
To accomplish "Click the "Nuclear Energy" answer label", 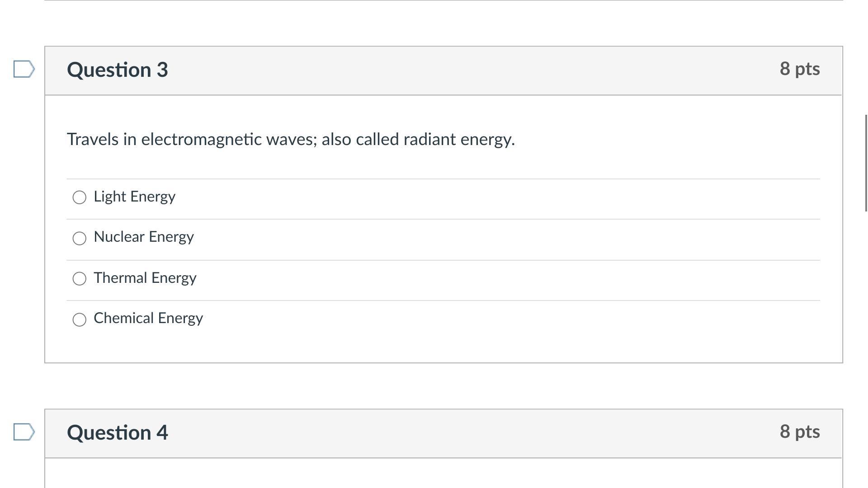I will click(x=144, y=237).
